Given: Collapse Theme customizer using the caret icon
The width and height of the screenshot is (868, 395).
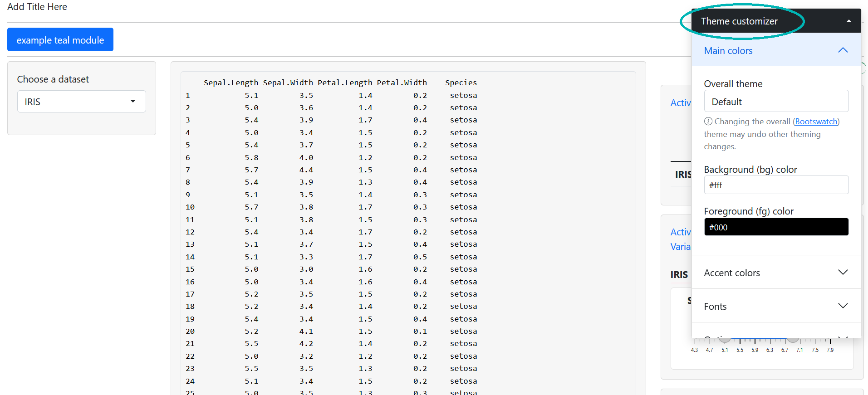Looking at the screenshot, I should tap(848, 21).
